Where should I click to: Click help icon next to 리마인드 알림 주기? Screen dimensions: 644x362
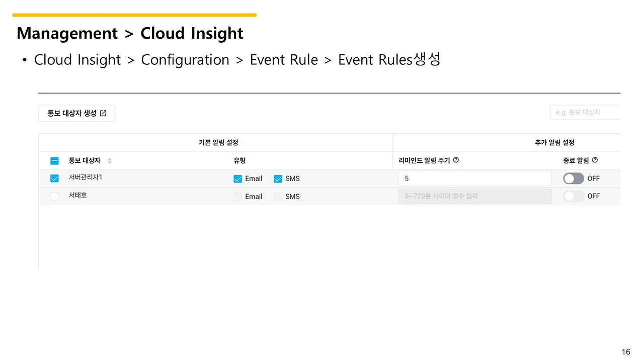[456, 160]
